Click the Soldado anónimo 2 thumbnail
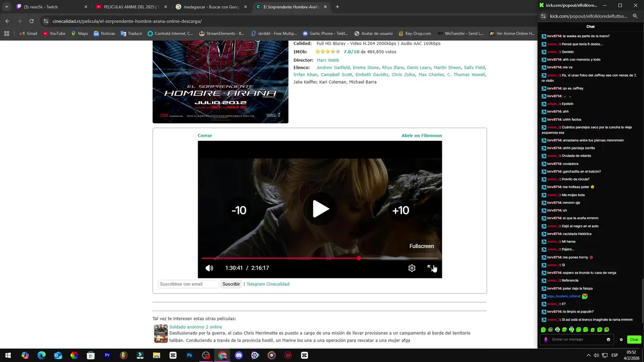The image size is (644, 362). pyautogui.click(x=160, y=333)
